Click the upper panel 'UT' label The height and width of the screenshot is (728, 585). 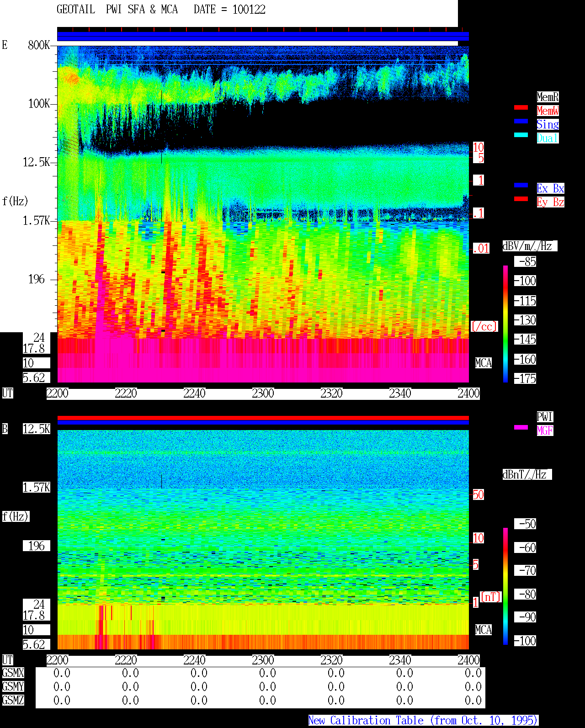(x=7, y=393)
